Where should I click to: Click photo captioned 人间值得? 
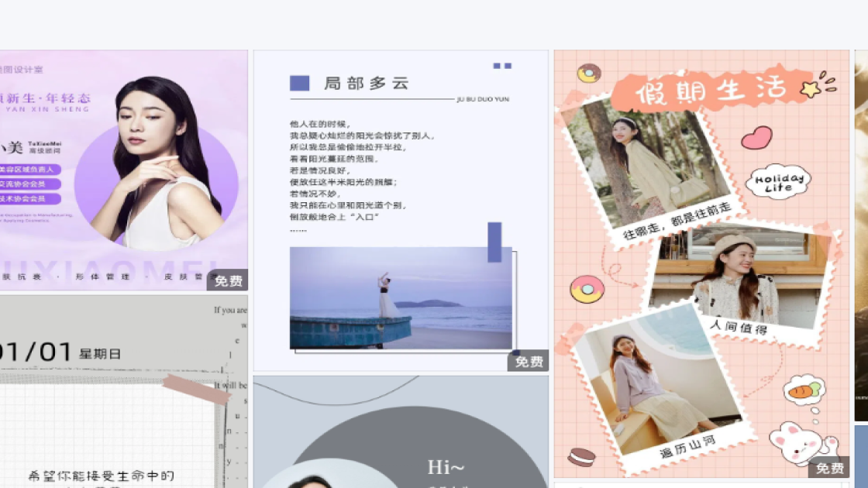pos(742,277)
